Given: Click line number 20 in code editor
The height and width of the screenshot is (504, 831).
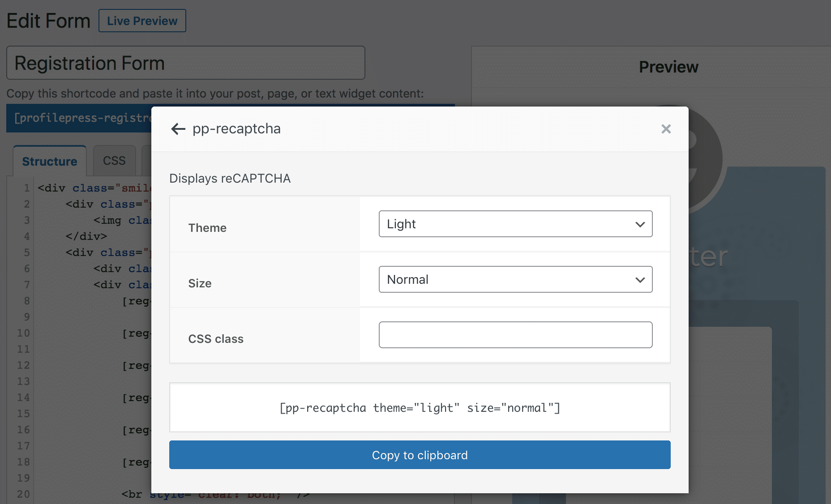Looking at the screenshot, I should 23,494.
